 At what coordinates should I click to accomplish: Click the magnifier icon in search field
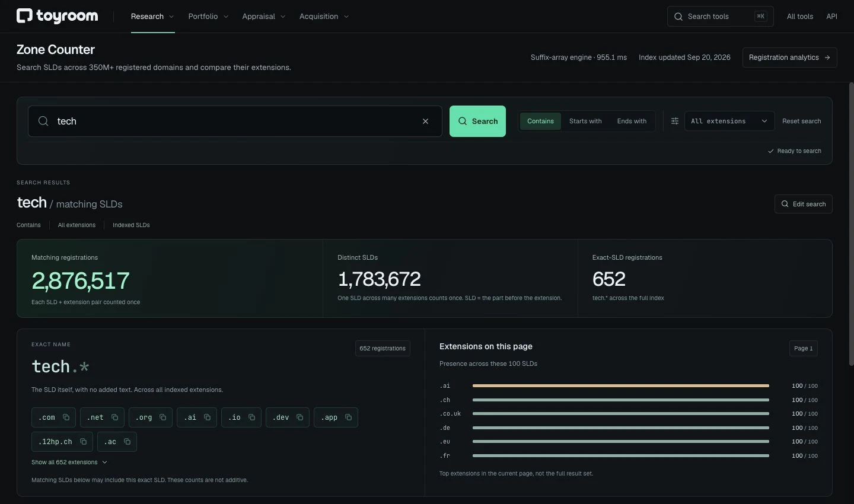point(43,121)
